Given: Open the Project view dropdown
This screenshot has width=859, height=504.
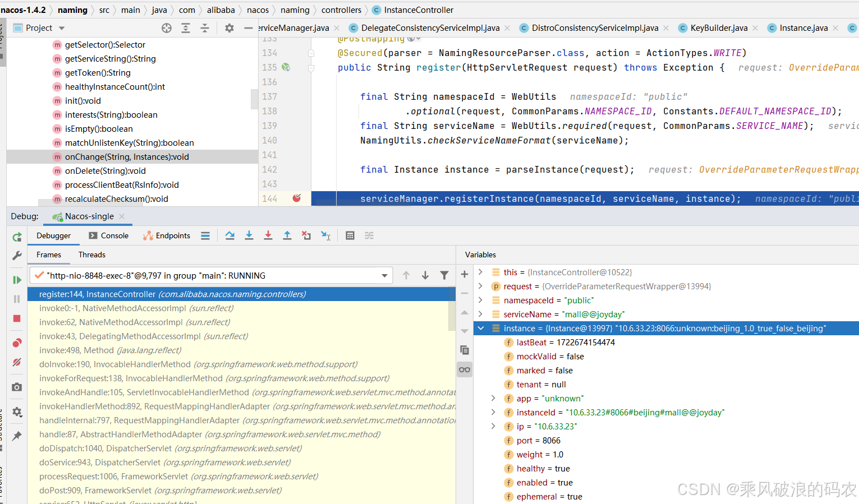Looking at the screenshot, I should [62, 28].
